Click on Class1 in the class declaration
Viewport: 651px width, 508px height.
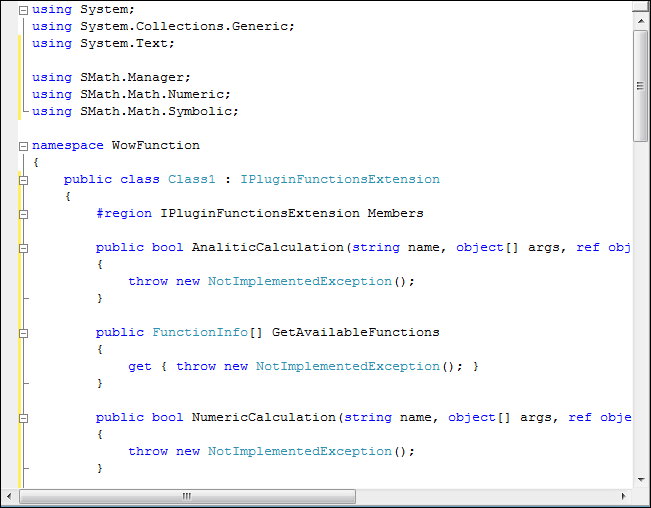tap(191, 180)
